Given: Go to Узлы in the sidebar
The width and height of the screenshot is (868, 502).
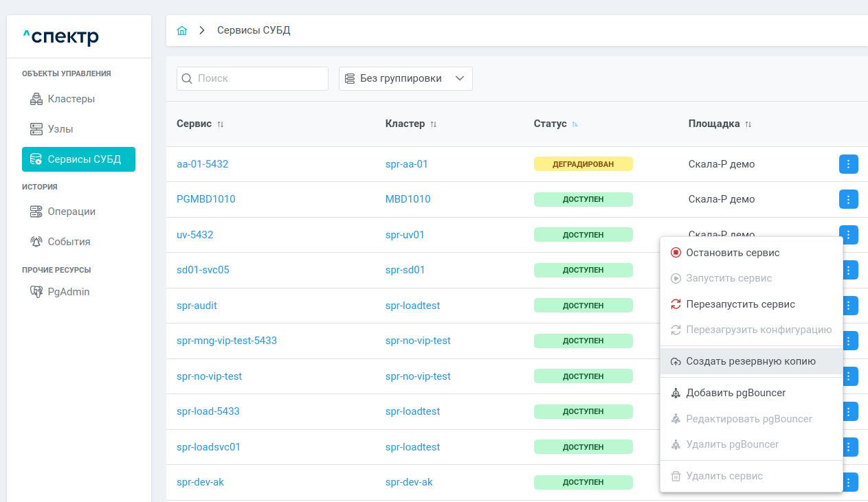Looking at the screenshot, I should [x=60, y=129].
